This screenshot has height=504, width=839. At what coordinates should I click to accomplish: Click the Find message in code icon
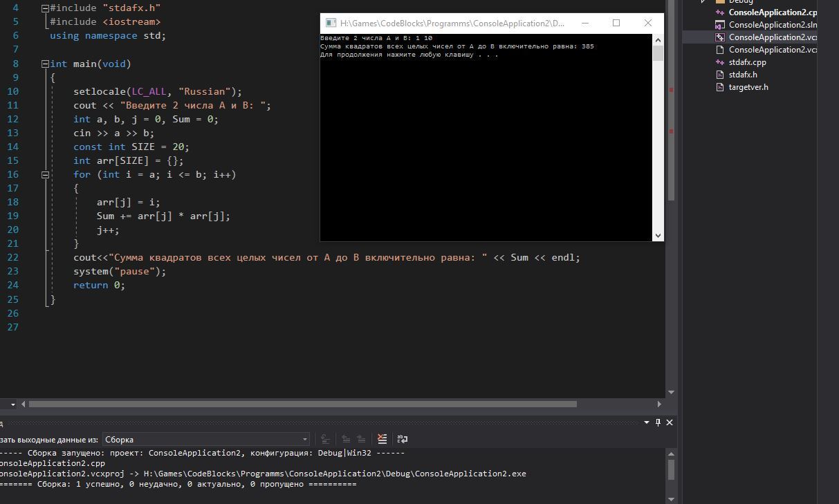[325, 439]
